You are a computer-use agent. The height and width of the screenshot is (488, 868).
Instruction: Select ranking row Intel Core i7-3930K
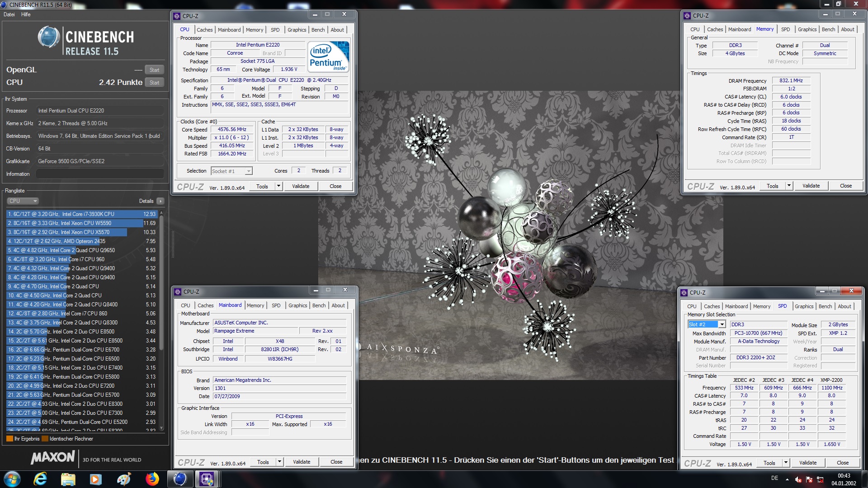[x=81, y=214]
